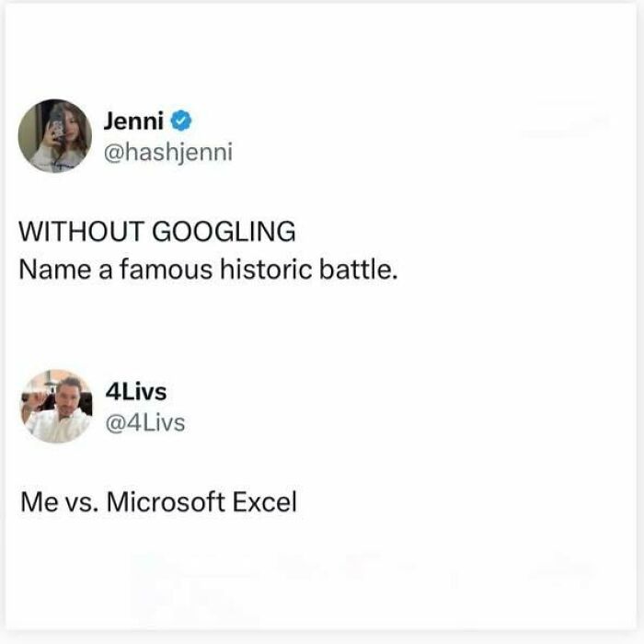Viewport: 644px width, 644px height.
Task: Click the bold 4Livs display name
Action: coord(136,392)
